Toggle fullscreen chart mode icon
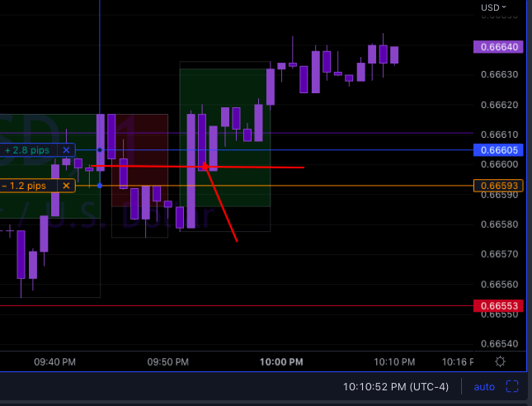Image resolution: width=532 pixels, height=406 pixels. (512, 386)
